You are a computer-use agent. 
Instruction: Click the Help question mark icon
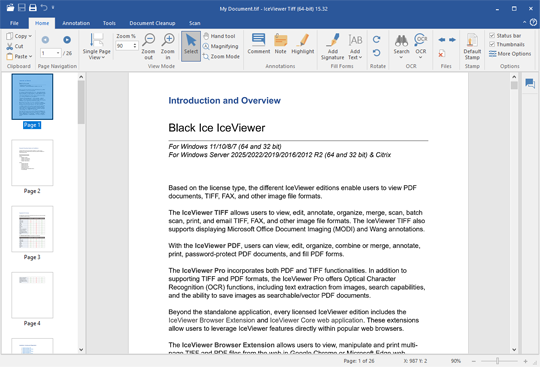pos(533,22)
